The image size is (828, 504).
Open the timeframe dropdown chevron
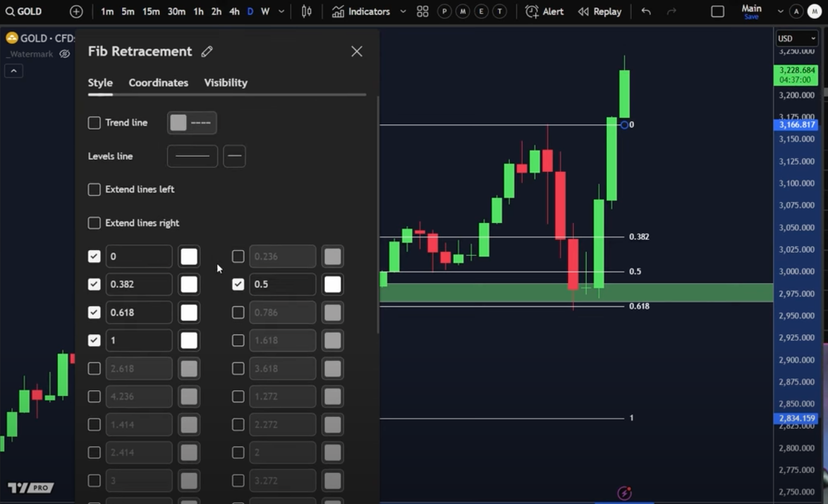[x=281, y=11]
